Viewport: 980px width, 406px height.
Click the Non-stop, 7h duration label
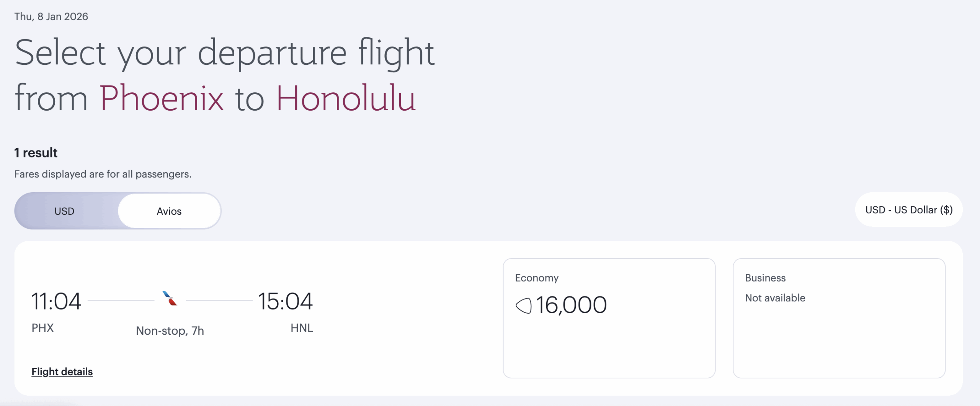click(170, 331)
